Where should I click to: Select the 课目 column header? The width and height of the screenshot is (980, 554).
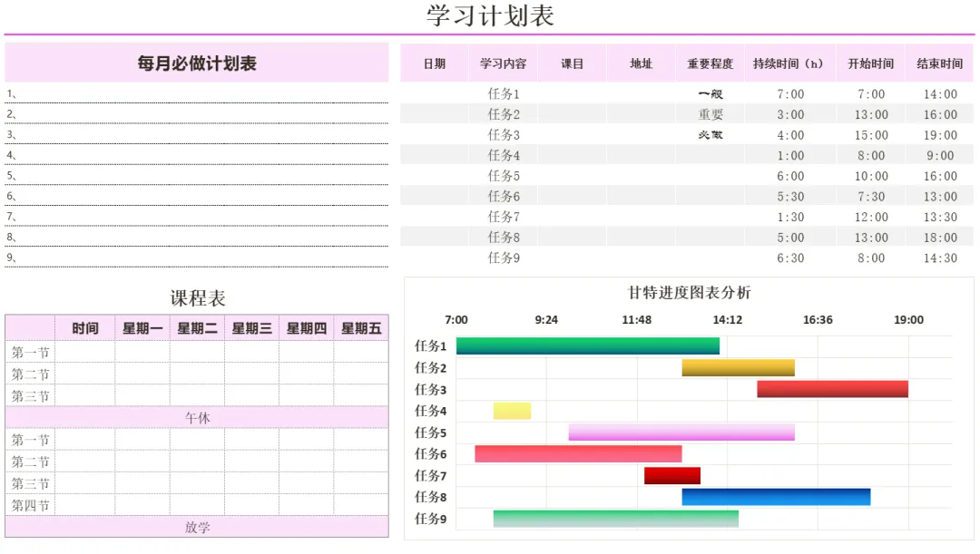[x=572, y=63]
